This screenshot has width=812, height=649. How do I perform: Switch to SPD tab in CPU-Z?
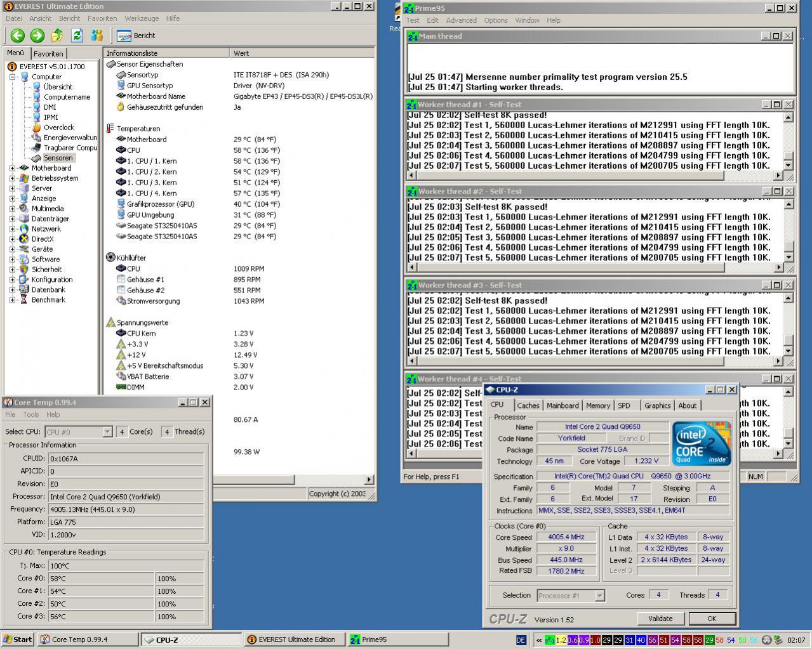624,405
